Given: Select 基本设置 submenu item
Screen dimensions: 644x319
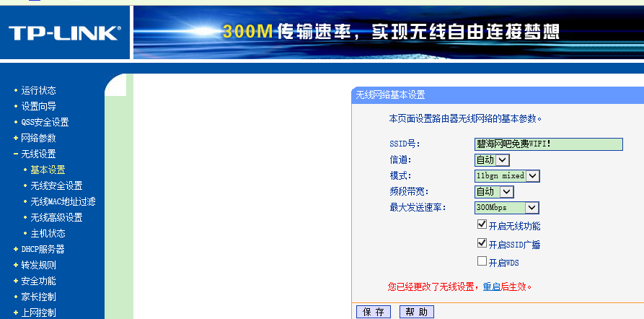Looking at the screenshot, I should point(48,170).
